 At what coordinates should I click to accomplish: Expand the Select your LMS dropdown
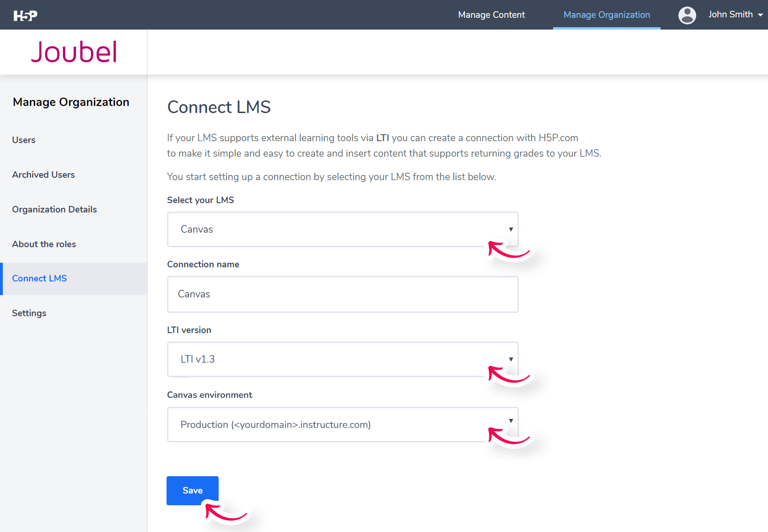(x=343, y=229)
